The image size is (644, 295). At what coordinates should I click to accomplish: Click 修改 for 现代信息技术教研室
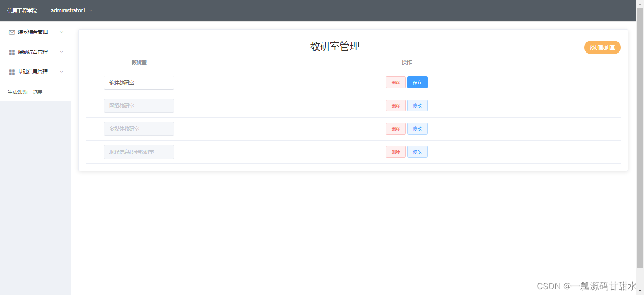(x=417, y=152)
